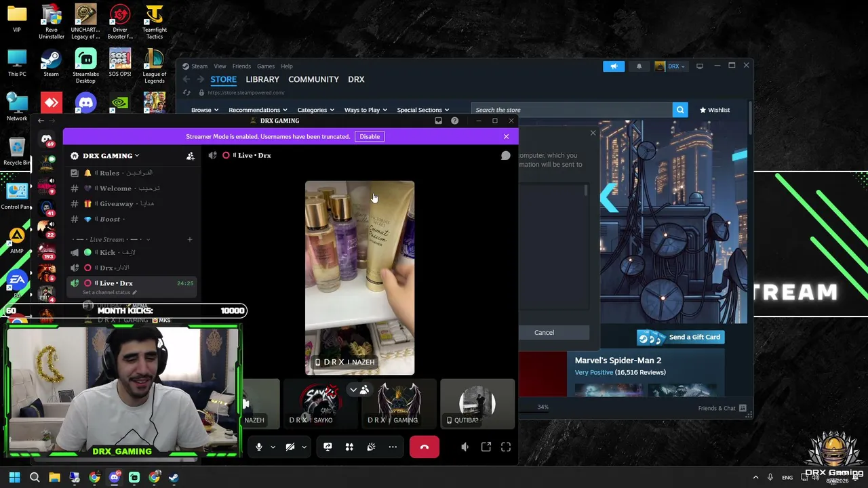
Task: Join the Drx voice channel
Action: 132,268
